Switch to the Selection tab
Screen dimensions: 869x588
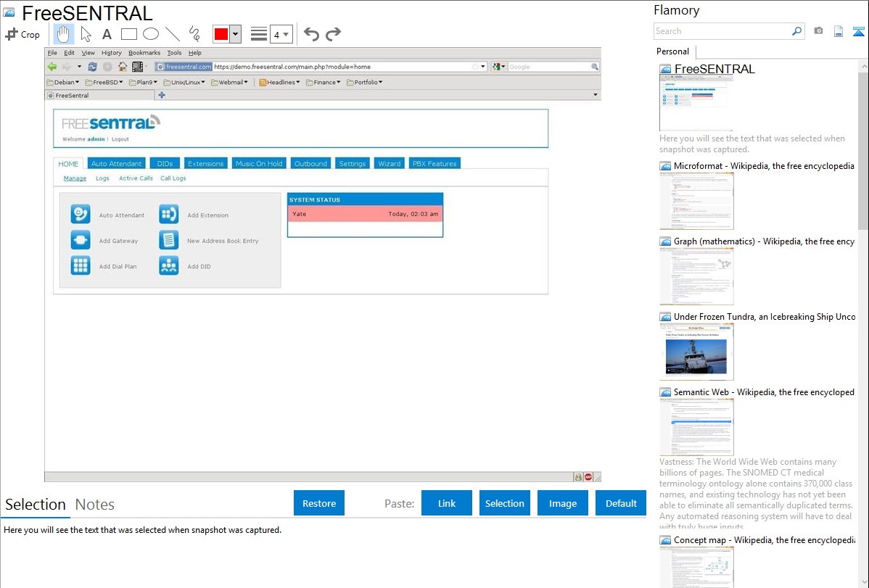36,505
